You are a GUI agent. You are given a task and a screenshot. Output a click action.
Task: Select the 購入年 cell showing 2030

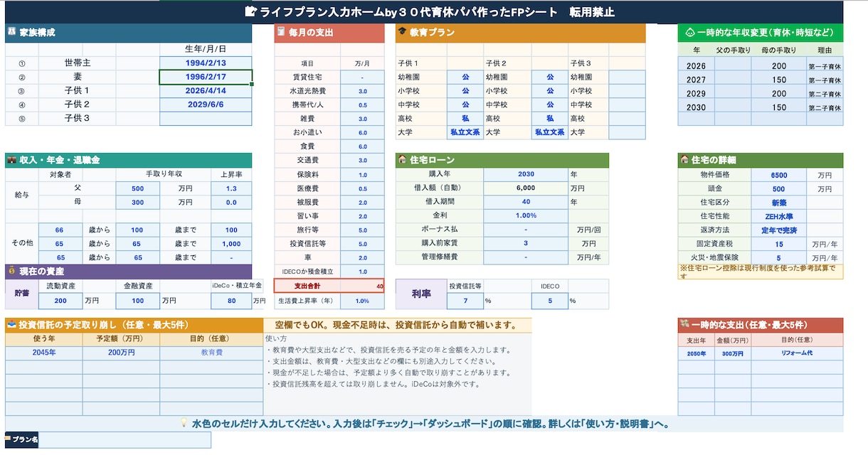(x=526, y=174)
